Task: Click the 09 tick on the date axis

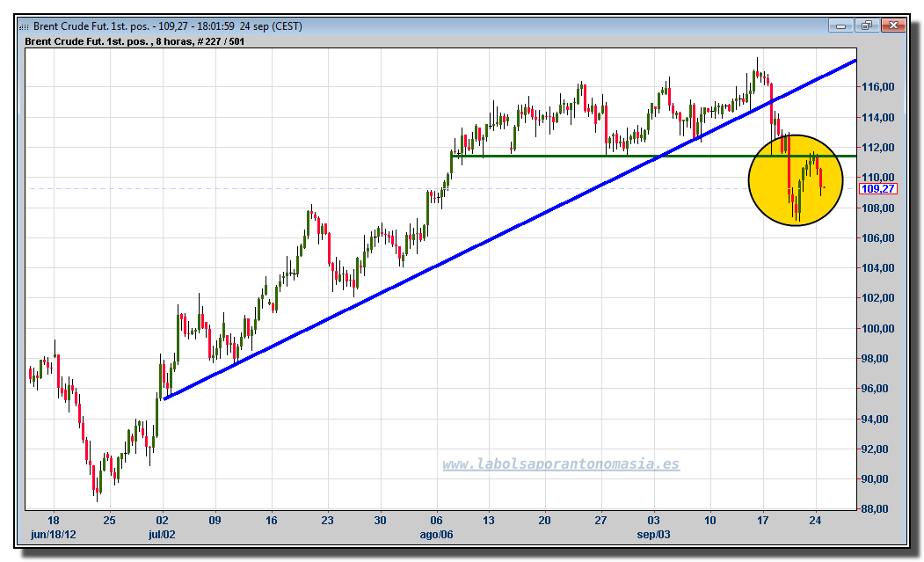Action: (x=215, y=521)
